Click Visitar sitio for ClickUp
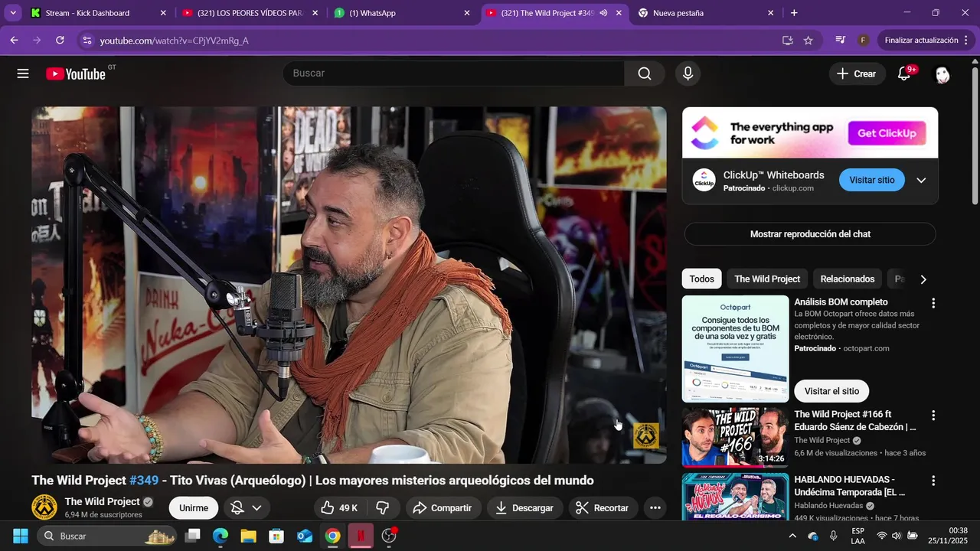 click(872, 181)
